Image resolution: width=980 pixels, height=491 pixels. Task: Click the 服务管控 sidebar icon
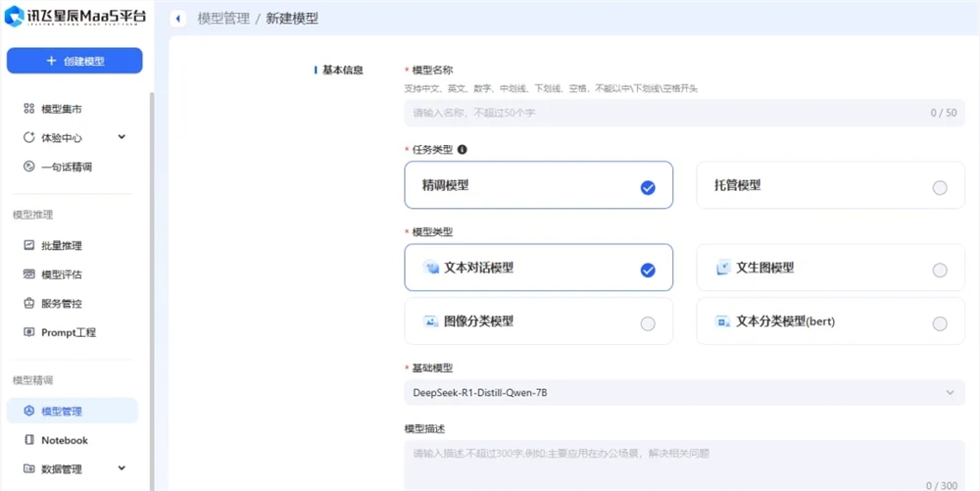pos(29,304)
